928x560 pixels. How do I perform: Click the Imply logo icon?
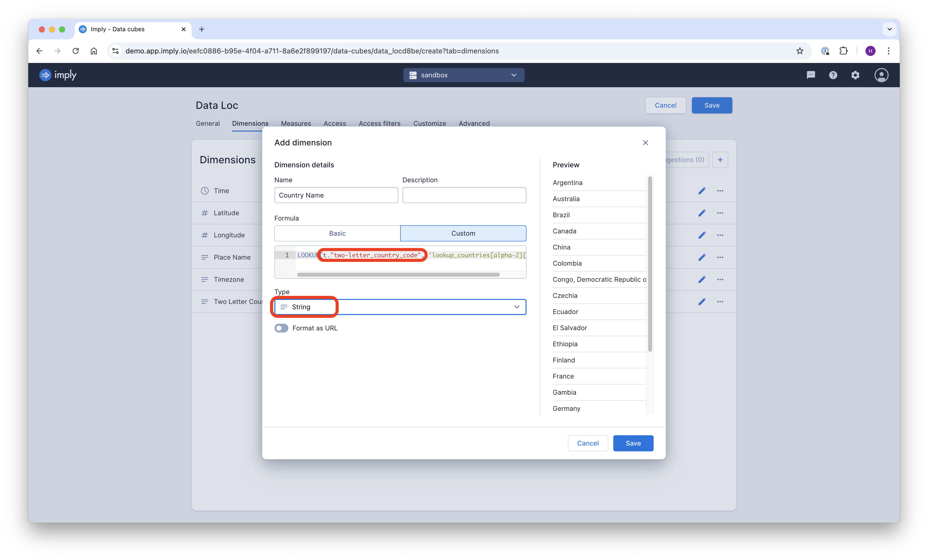click(x=45, y=75)
